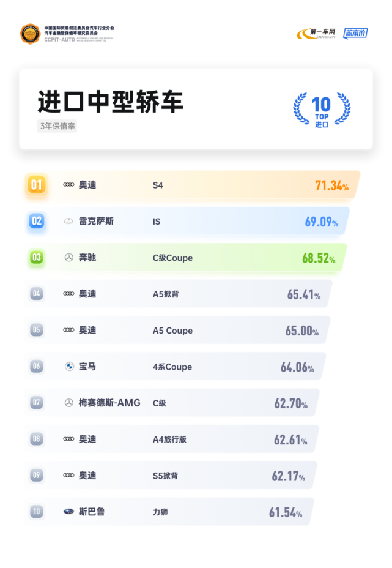The width and height of the screenshot is (392, 568).
Task: Click the green 03 rank badge
Action: (x=37, y=258)
